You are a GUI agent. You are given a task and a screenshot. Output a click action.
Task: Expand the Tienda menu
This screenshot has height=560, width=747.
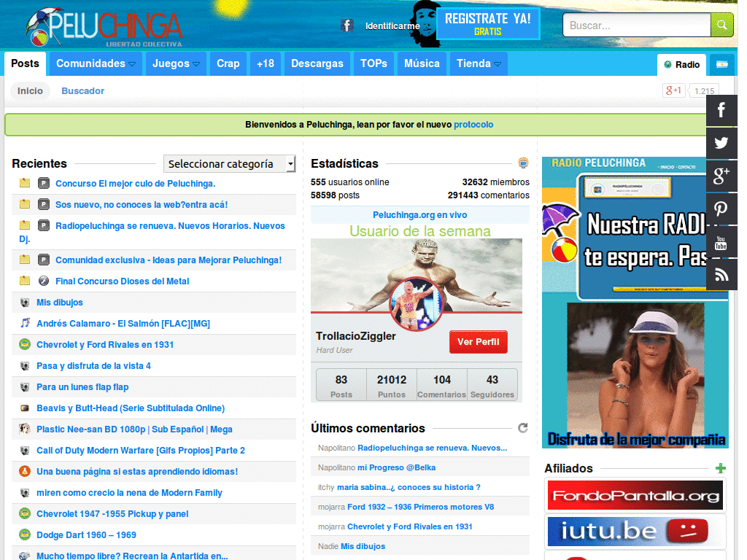click(x=479, y=64)
